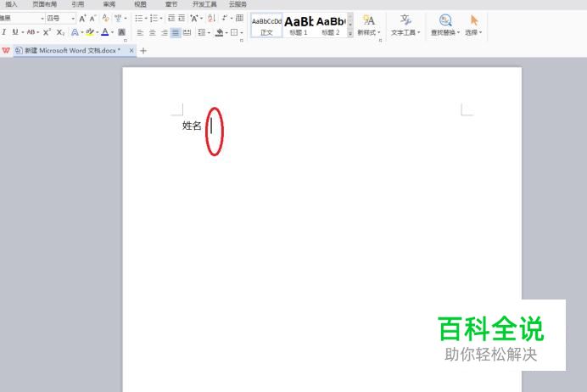Viewport: 587px width, 392px height.
Task: Click the Italic formatting icon
Action: pyautogui.click(x=3, y=32)
